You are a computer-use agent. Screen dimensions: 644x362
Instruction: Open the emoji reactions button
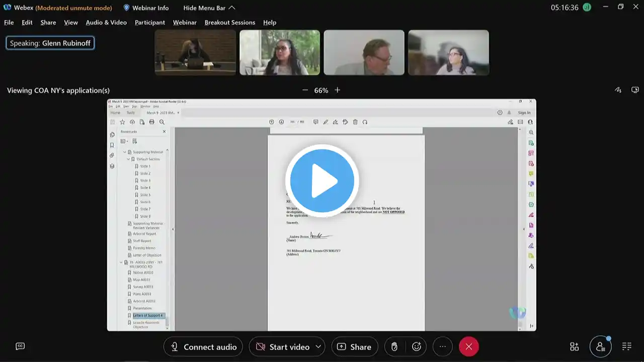coord(417,347)
